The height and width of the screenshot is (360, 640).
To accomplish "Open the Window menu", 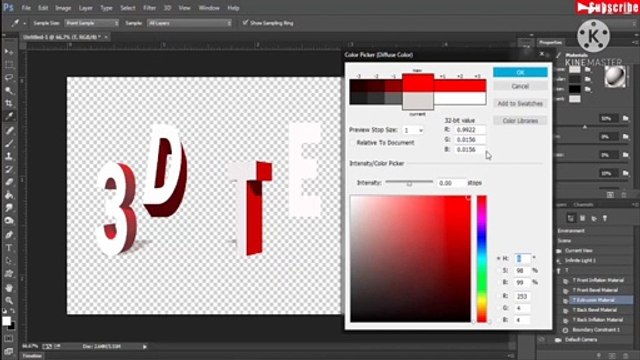I will [209, 8].
